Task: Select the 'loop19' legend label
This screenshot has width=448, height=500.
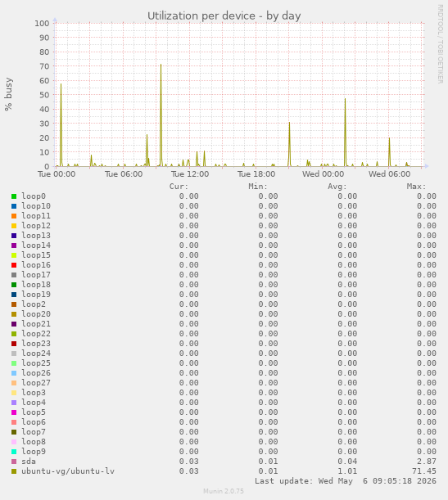Action: (x=36, y=295)
